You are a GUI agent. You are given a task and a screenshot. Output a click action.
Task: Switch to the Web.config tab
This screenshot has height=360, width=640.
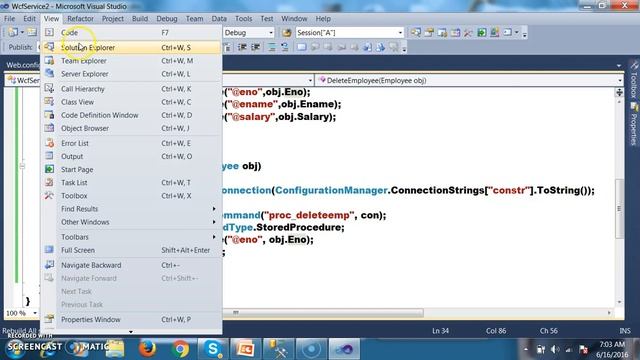(22, 65)
